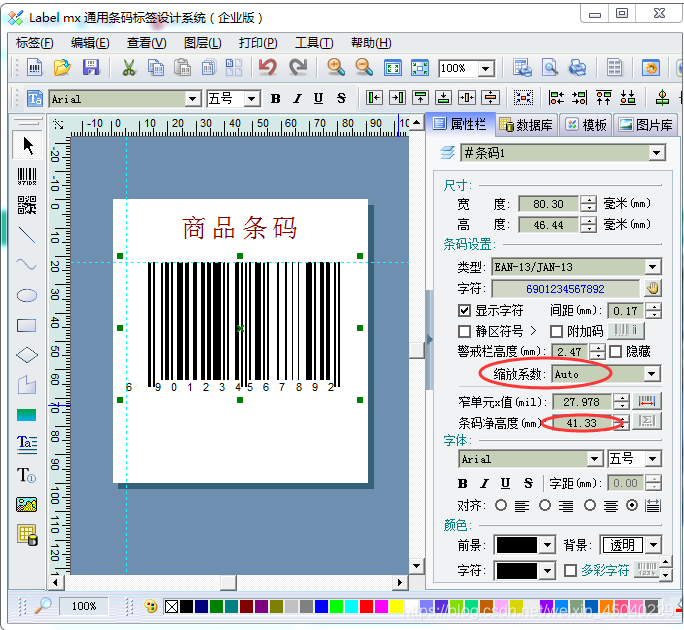684x630 pixels.
Task: Switch to the 模板 tab
Action: pos(585,125)
